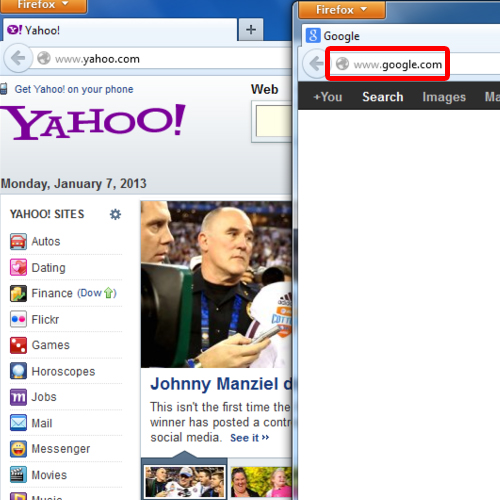Click the phone icon beside Get Yahoo!
The height and width of the screenshot is (500, 500).
tap(4, 89)
